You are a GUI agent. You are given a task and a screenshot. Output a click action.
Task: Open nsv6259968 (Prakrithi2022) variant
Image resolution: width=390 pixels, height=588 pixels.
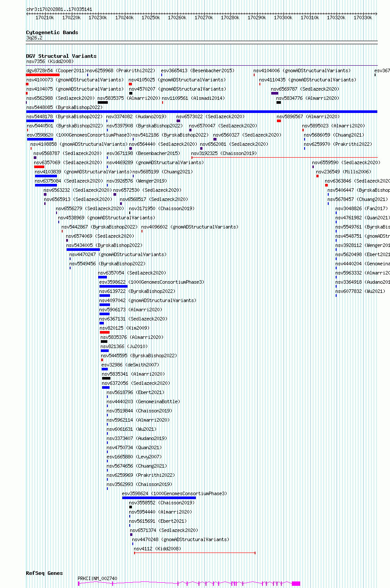point(121,70)
